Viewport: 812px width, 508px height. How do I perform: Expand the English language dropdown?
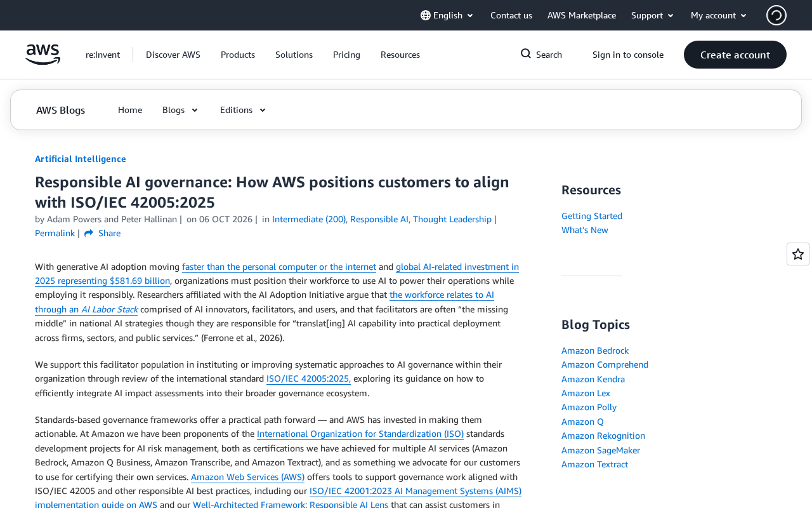click(x=447, y=15)
